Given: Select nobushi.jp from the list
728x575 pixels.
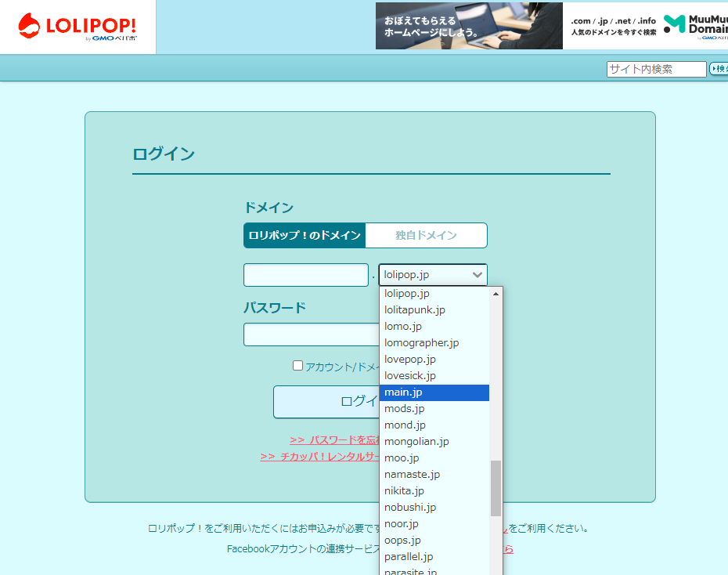Looking at the screenshot, I should [x=434, y=508].
